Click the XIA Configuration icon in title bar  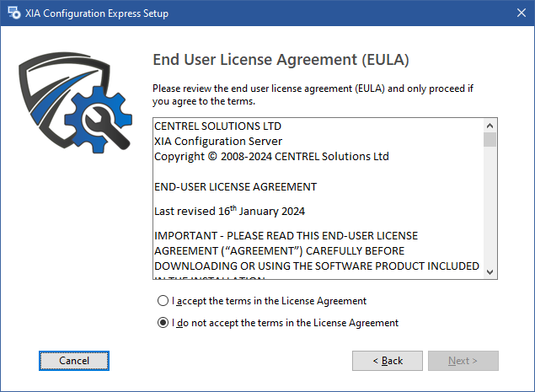point(13,13)
